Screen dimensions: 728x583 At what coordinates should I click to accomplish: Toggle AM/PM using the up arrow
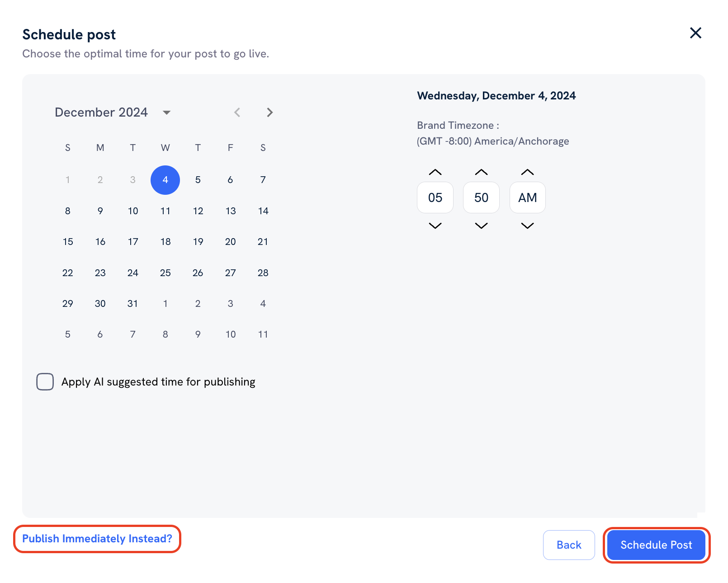click(x=527, y=172)
